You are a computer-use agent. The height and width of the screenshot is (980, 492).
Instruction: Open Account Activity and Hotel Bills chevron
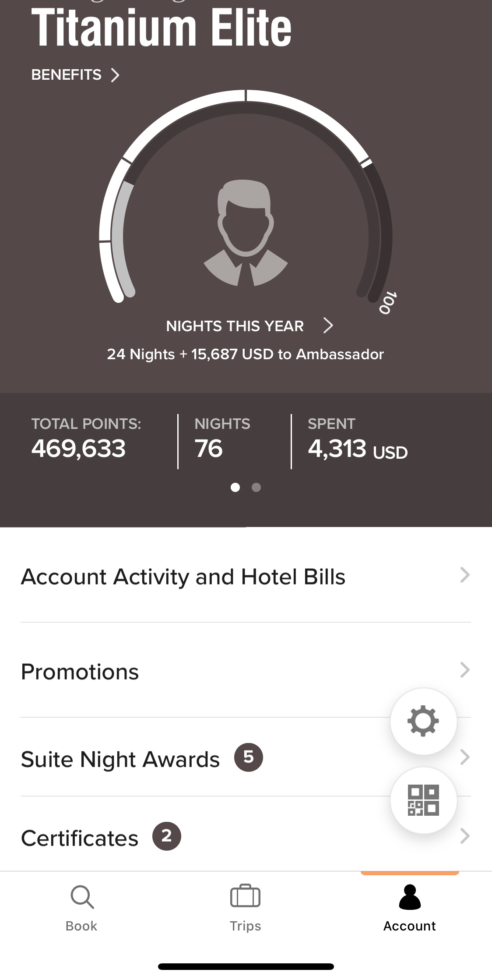click(465, 575)
